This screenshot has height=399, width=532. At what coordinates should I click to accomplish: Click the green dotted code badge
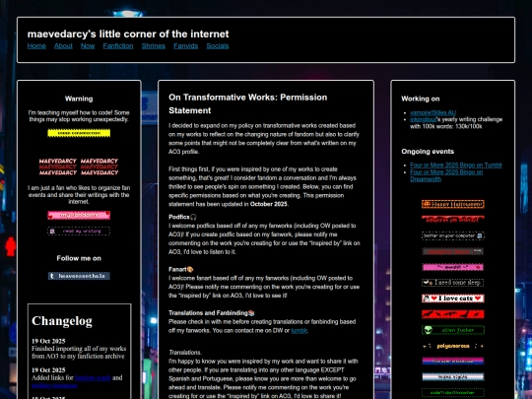point(452,392)
